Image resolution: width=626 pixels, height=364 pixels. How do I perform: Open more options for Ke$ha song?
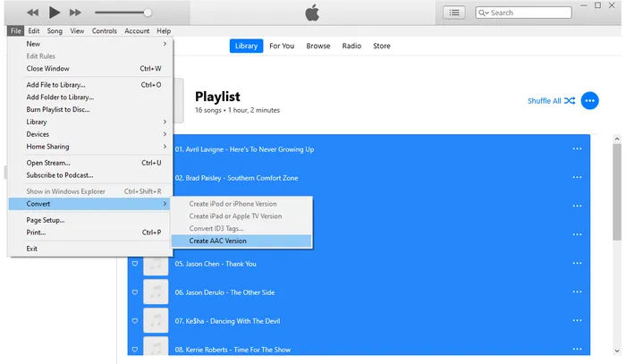pyautogui.click(x=578, y=321)
